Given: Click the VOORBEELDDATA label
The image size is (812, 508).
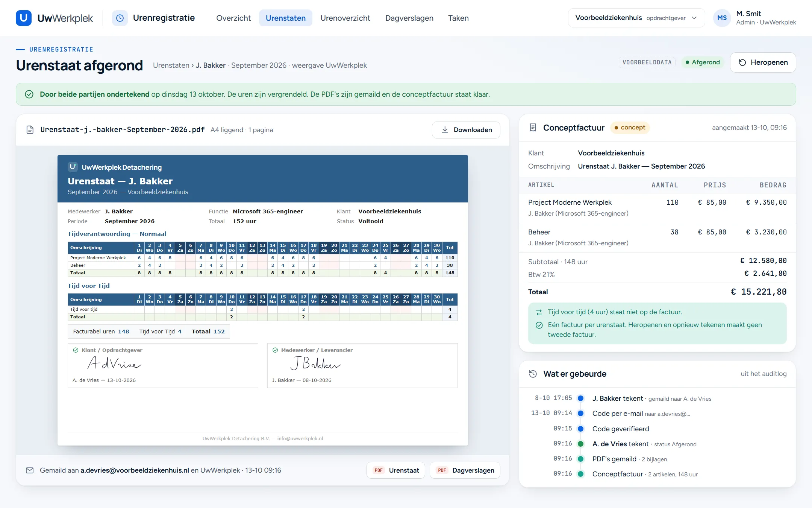Looking at the screenshot, I should [647, 62].
